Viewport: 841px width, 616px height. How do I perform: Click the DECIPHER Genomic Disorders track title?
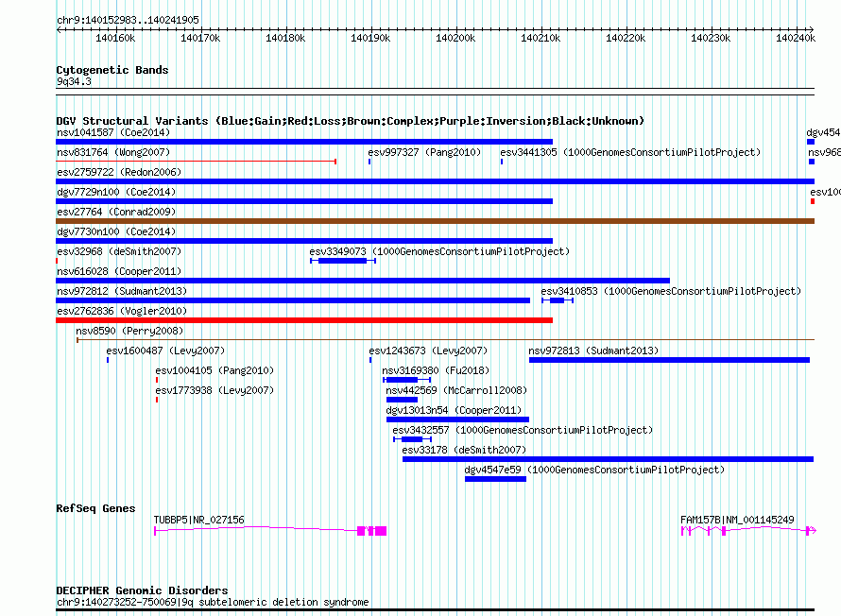[x=142, y=590]
